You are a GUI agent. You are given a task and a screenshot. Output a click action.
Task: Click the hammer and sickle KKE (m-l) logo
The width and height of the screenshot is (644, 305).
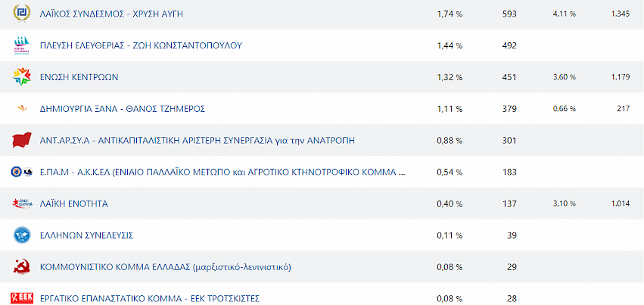click(21, 267)
